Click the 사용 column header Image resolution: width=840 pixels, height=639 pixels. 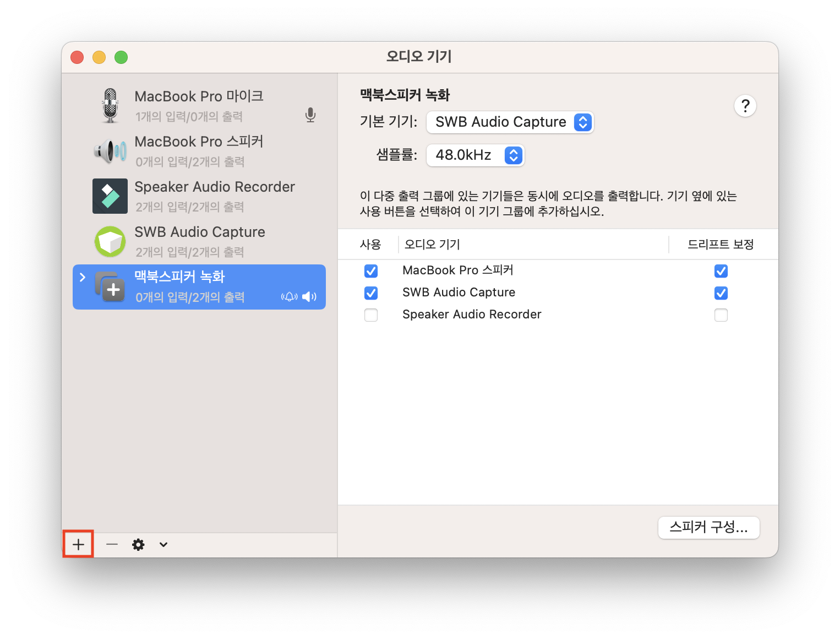tap(370, 244)
